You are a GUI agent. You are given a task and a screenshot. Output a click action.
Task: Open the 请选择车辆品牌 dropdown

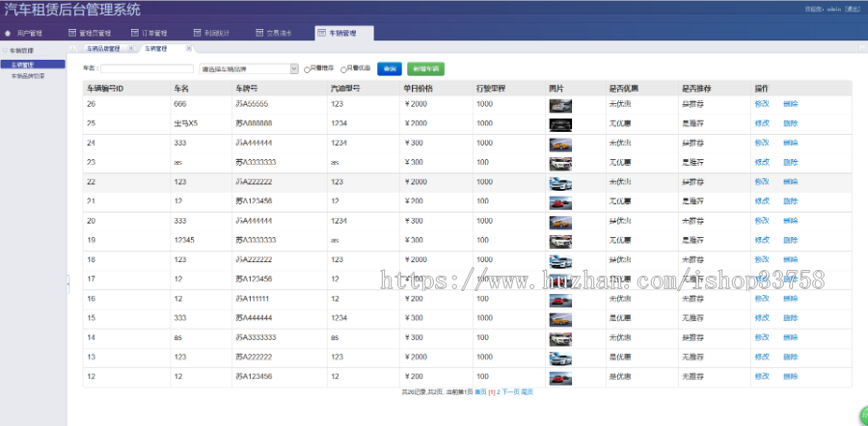tap(249, 68)
